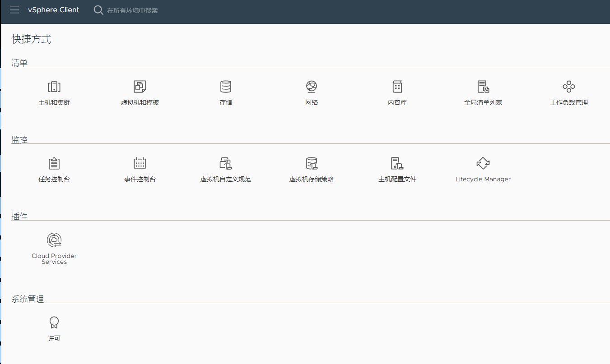Focus the 在所有环境中搜索 search field
Screen dimensions: 610x364
pos(132,10)
